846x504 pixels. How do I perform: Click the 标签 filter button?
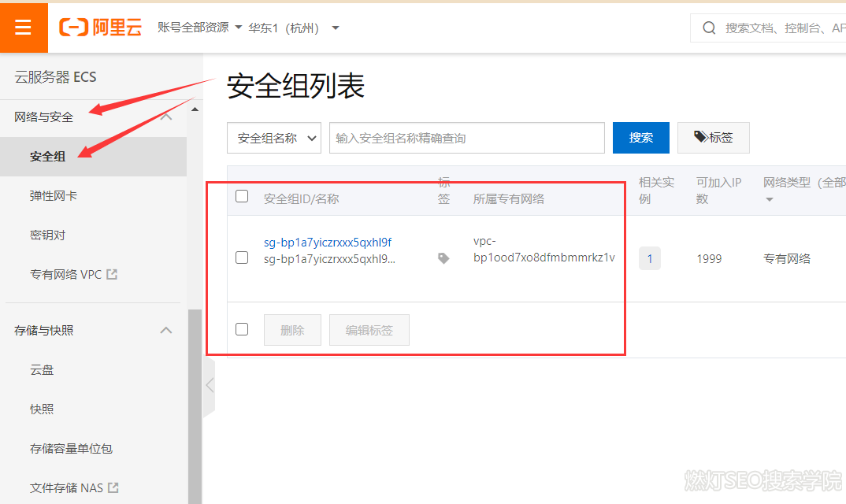click(714, 138)
